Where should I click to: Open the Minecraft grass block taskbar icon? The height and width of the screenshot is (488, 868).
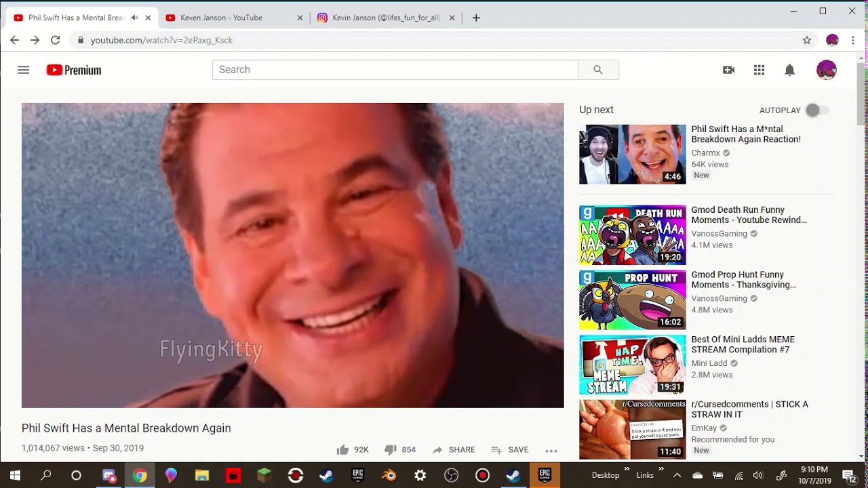(x=264, y=475)
